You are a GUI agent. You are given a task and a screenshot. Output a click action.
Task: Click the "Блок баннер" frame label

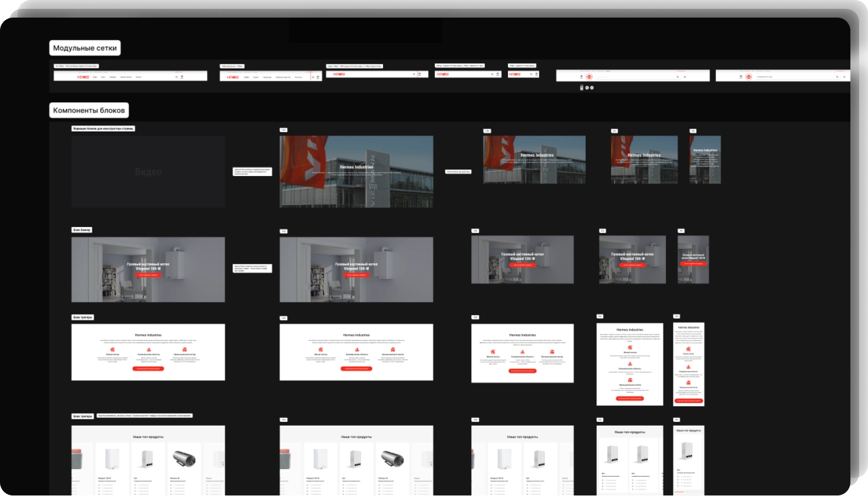(x=81, y=230)
